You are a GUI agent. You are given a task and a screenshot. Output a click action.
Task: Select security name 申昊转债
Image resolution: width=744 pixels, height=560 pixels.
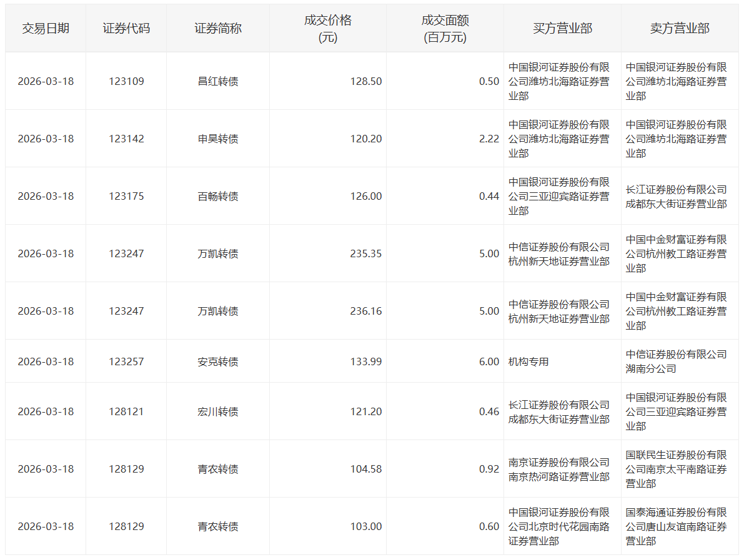tap(218, 139)
